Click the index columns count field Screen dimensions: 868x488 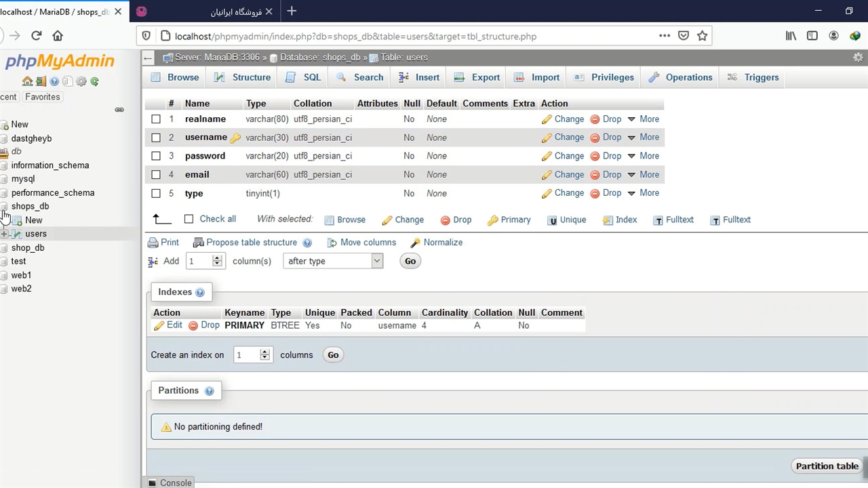pyautogui.click(x=247, y=355)
